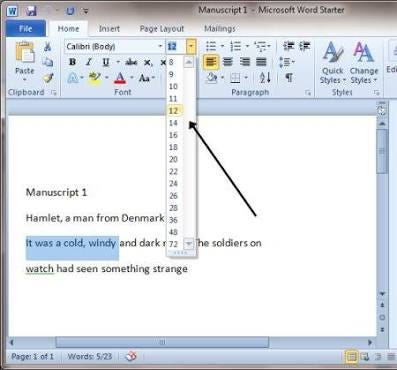Toggle Italic formatting

[x=89, y=62]
